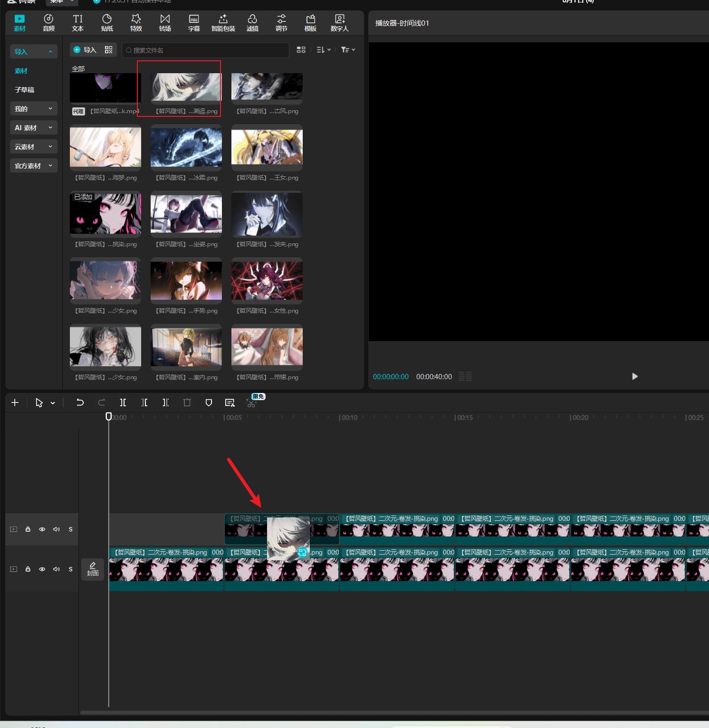Open the 字幕 subtitles tab
The height and width of the screenshot is (728, 709).
click(x=194, y=22)
